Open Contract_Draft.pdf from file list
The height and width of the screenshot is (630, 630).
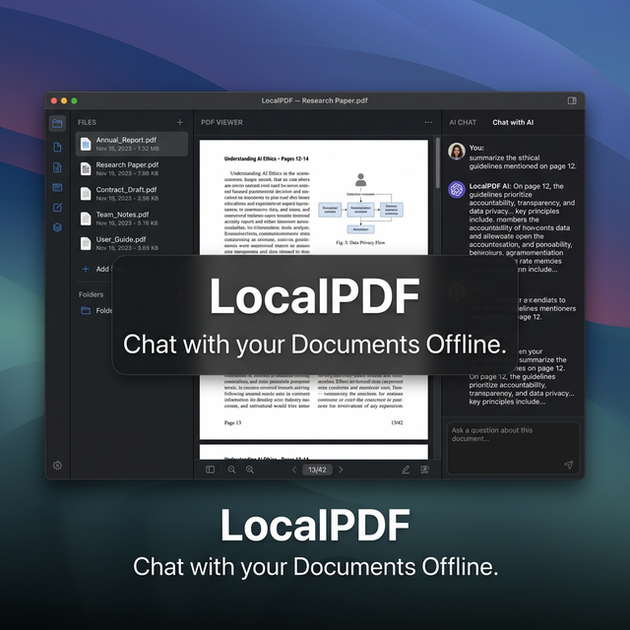tap(132, 194)
